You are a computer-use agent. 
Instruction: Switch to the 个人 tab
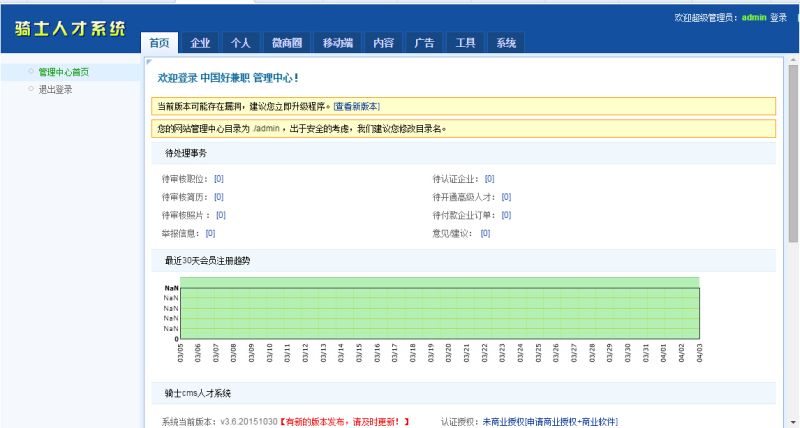[x=240, y=43]
